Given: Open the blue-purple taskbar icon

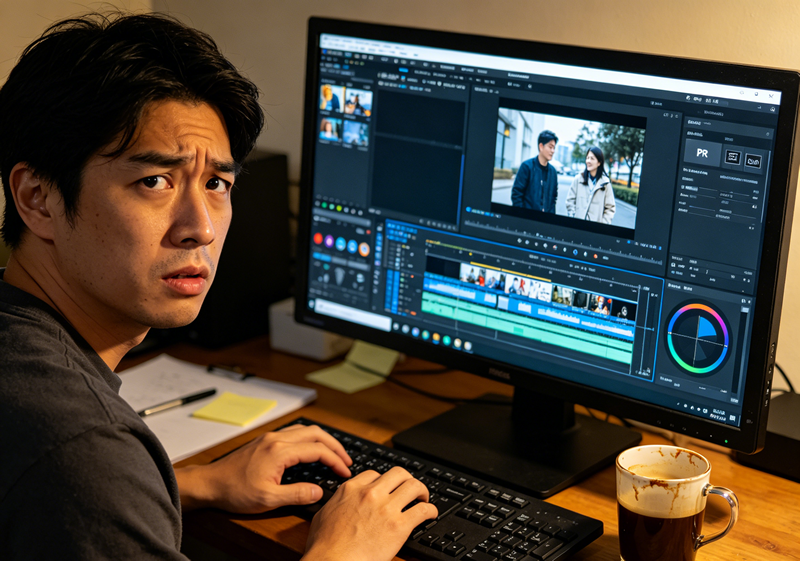Looking at the screenshot, I should point(416,333).
